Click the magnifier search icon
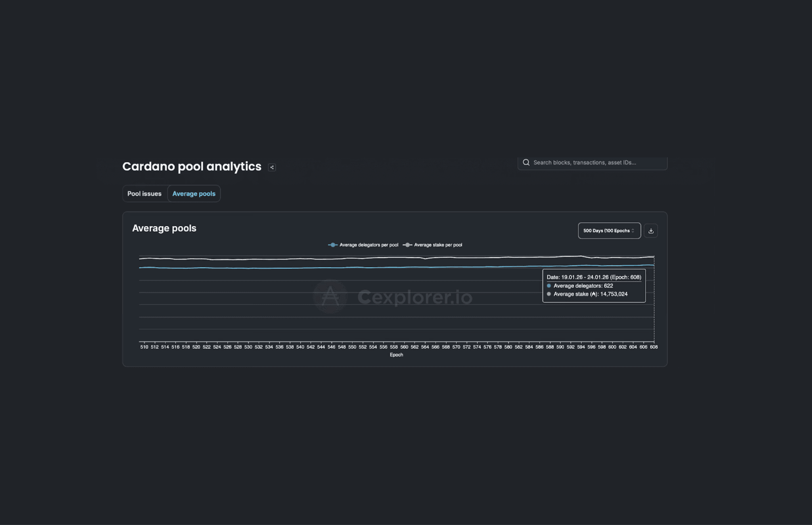 pyautogui.click(x=526, y=163)
